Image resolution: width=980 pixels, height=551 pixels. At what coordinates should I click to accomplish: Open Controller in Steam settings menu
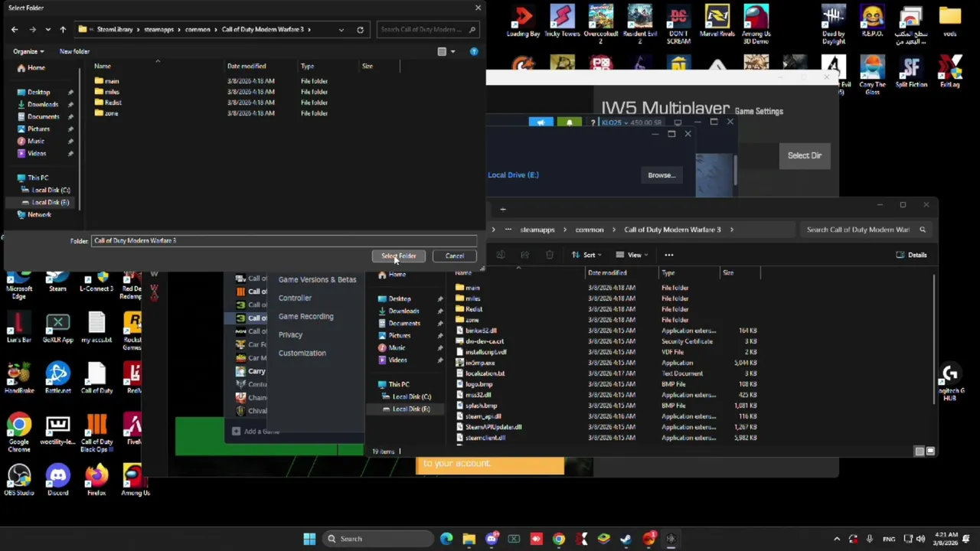pos(295,298)
